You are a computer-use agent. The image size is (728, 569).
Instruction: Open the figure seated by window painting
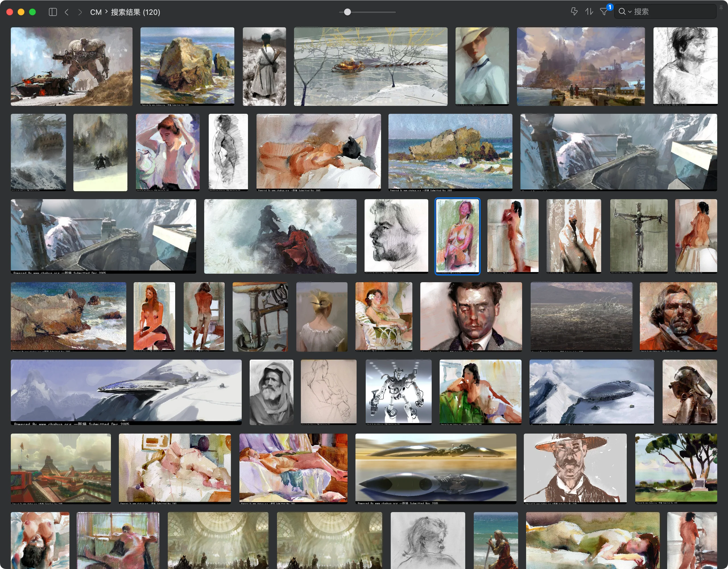click(118, 540)
